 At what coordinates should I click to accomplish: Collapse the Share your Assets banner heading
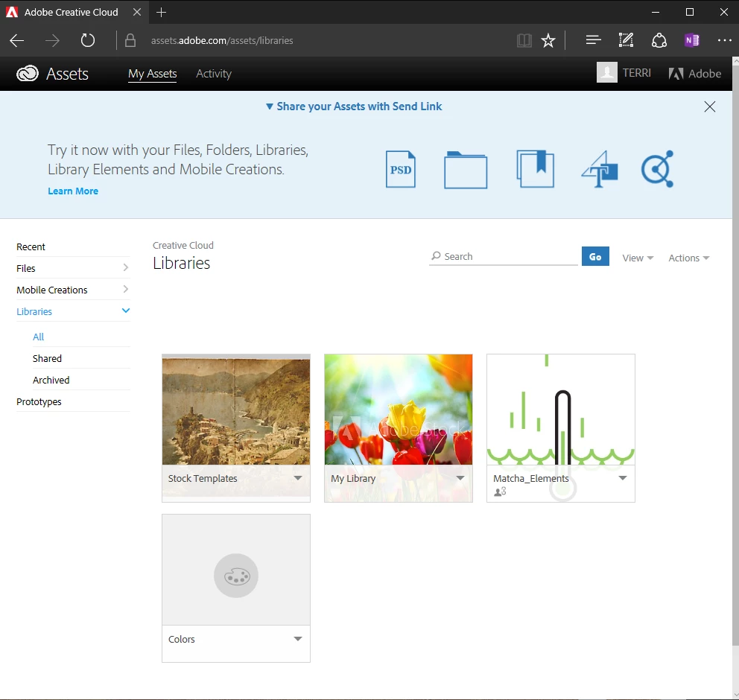click(354, 106)
